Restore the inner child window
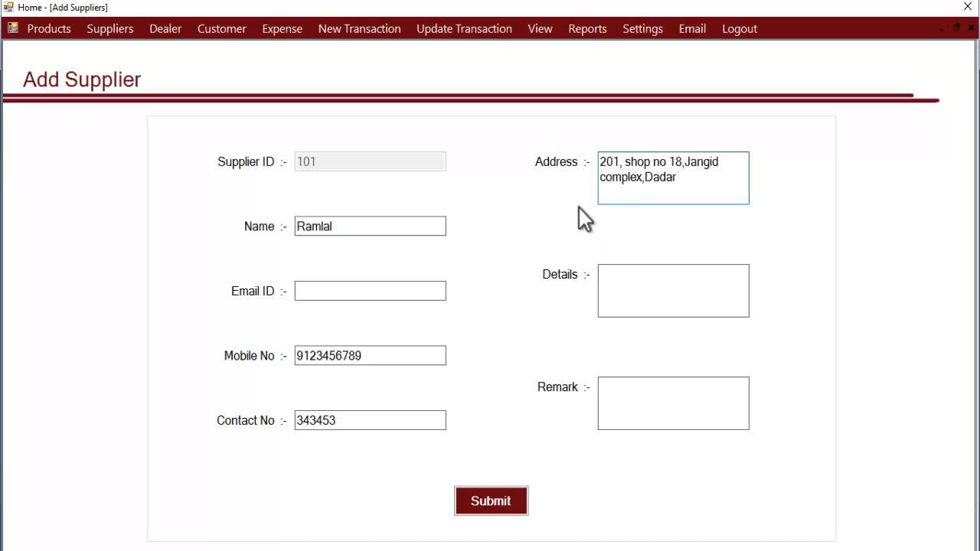980x551 pixels. (x=956, y=28)
